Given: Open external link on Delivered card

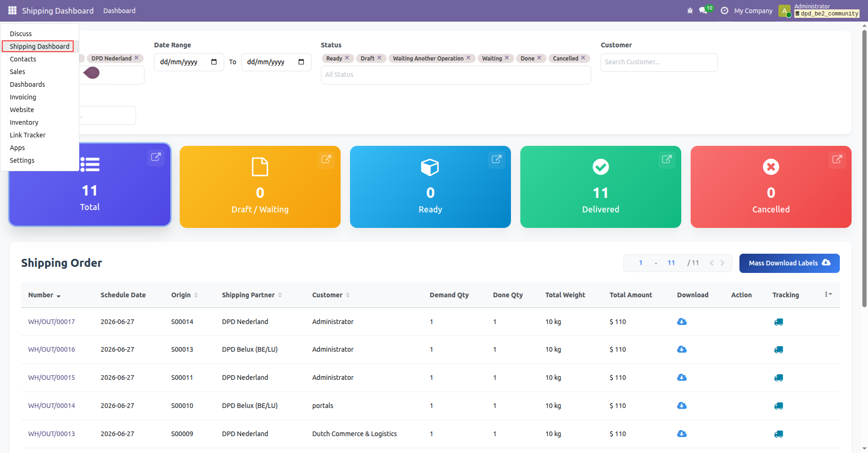Looking at the screenshot, I should pos(667,159).
